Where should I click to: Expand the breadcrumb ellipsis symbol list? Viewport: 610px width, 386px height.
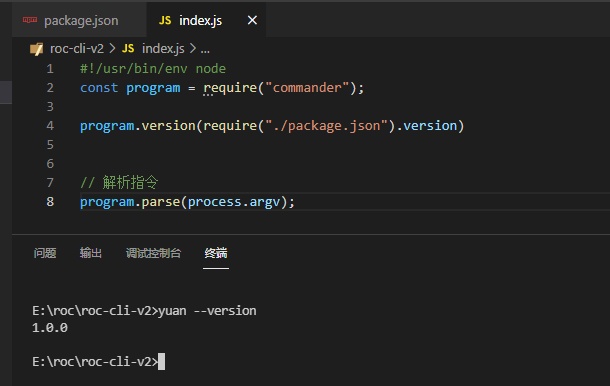coord(205,49)
